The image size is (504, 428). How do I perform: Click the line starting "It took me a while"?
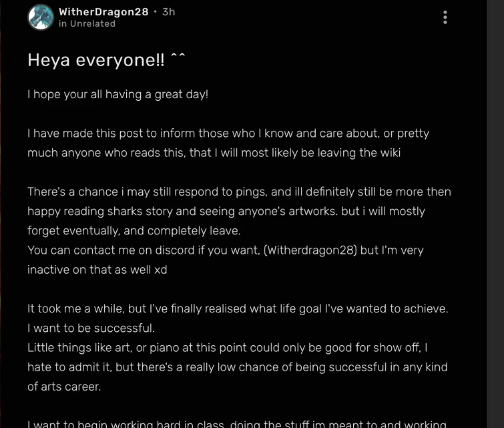[x=237, y=308]
